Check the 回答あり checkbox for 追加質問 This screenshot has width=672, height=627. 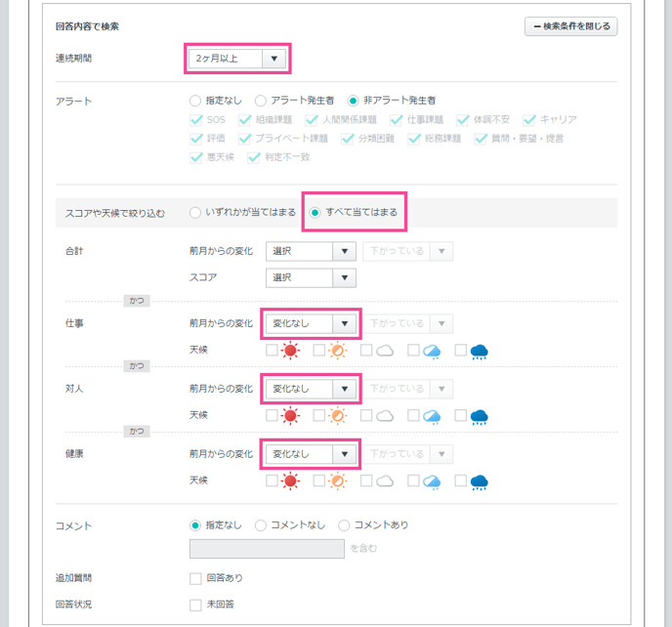pyautogui.click(x=195, y=578)
